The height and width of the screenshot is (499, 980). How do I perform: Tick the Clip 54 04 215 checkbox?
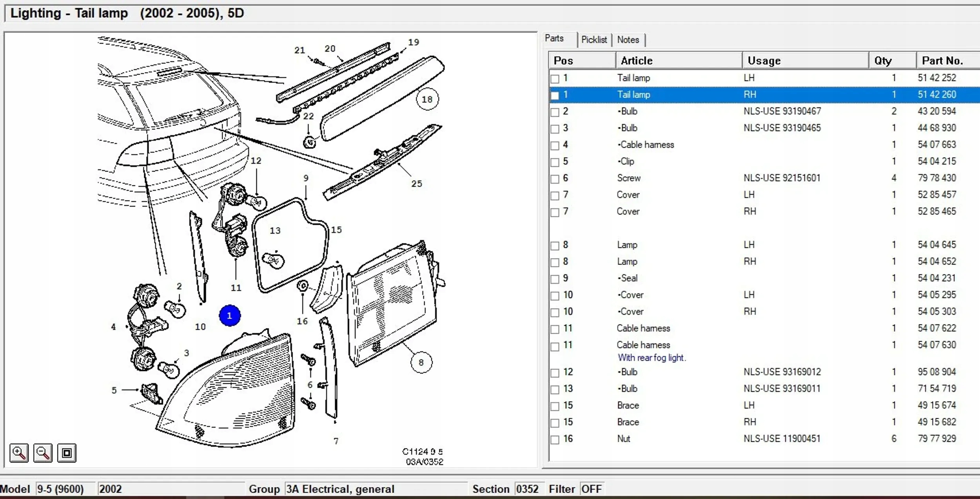(555, 162)
